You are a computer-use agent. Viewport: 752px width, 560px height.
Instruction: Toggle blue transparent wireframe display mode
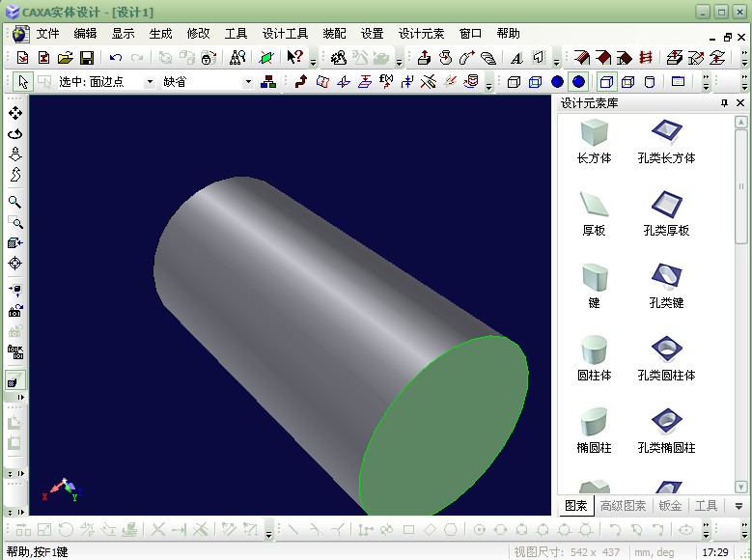[x=535, y=82]
